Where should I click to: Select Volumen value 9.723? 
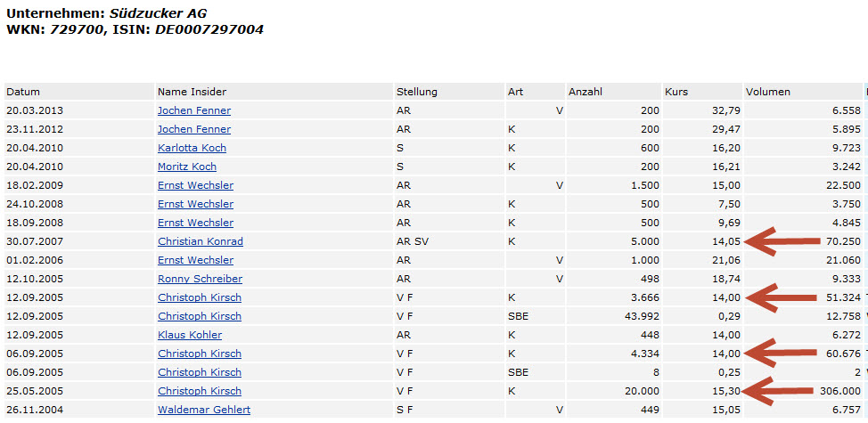coord(847,148)
